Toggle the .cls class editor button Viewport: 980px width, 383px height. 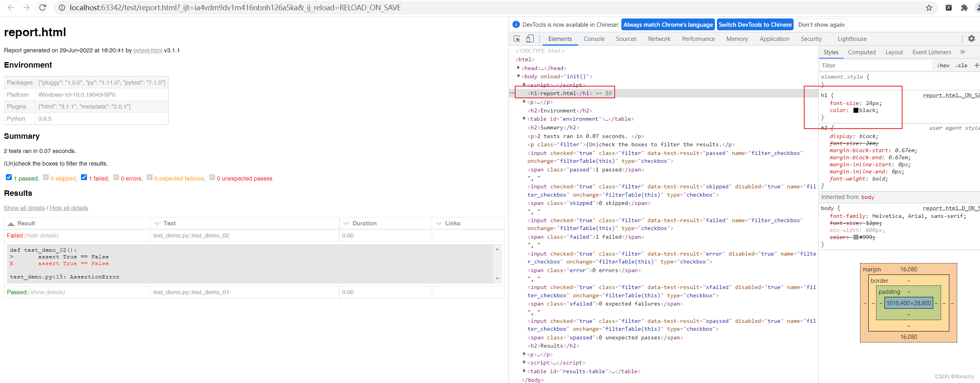coord(961,65)
